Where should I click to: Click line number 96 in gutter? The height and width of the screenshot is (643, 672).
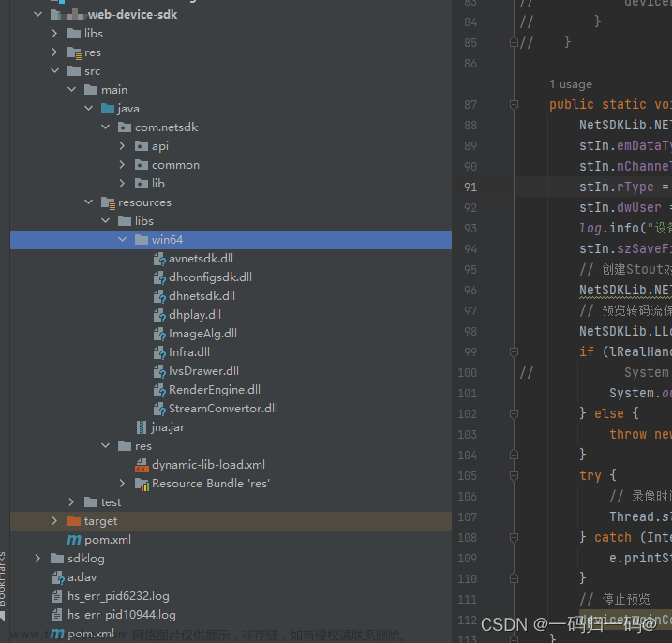pyautogui.click(x=470, y=291)
